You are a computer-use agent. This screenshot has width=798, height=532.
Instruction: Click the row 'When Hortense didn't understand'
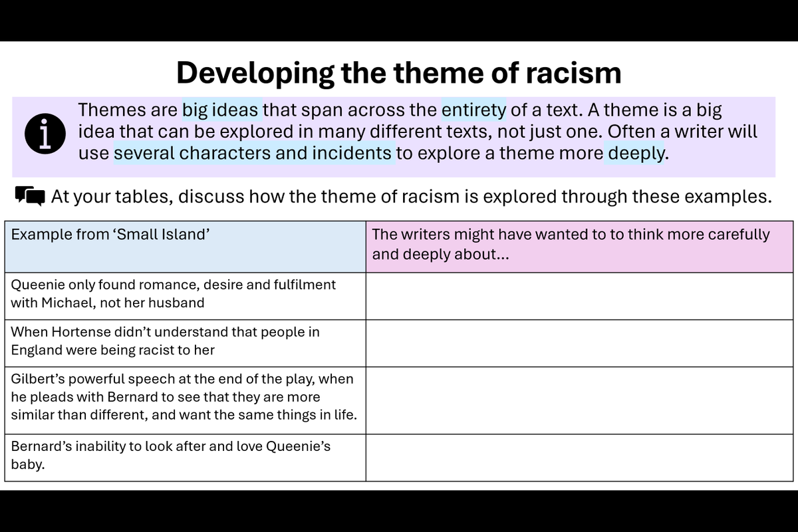tap(185, 343)
